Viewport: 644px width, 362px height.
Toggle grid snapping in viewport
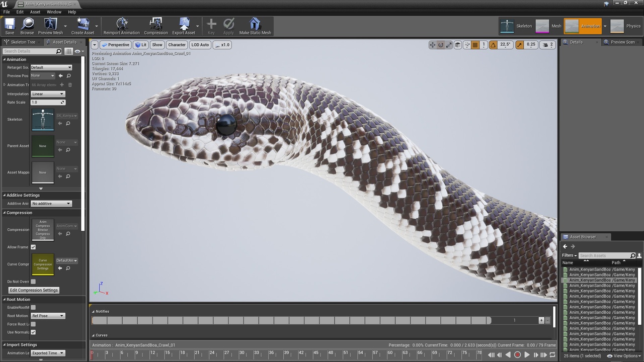[x=475, y=45]
